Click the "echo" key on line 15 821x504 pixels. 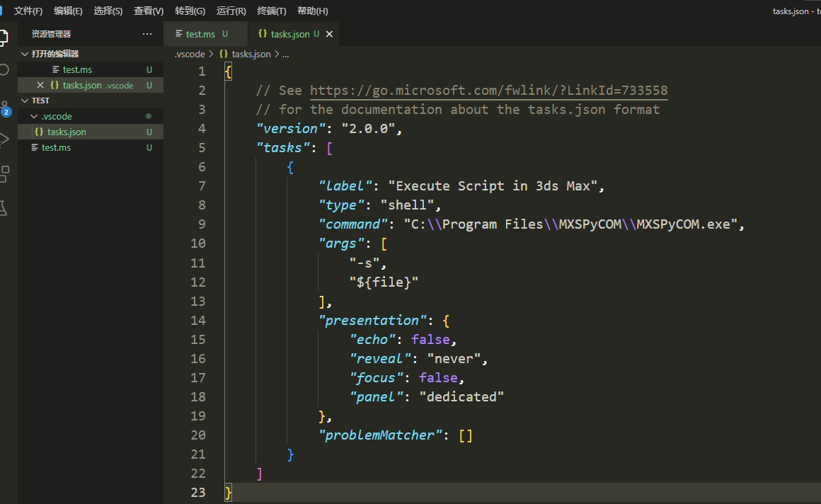tap(373, 340)
